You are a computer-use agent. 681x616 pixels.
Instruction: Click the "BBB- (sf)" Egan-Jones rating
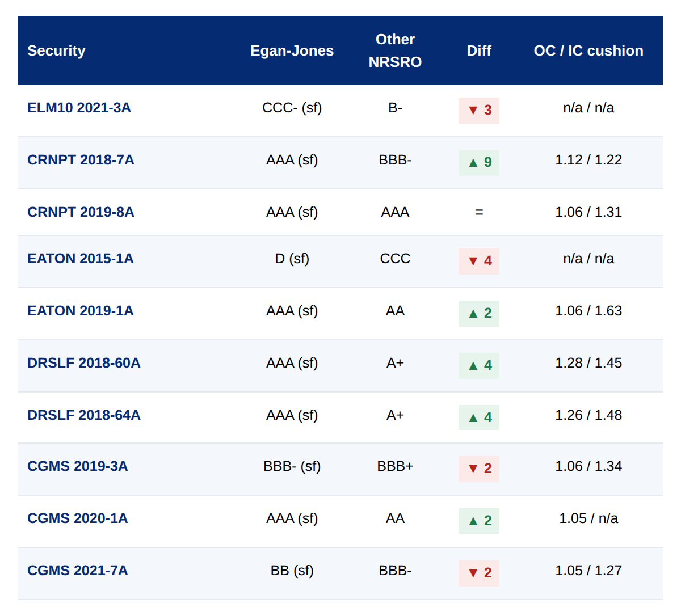pos(292,466)
